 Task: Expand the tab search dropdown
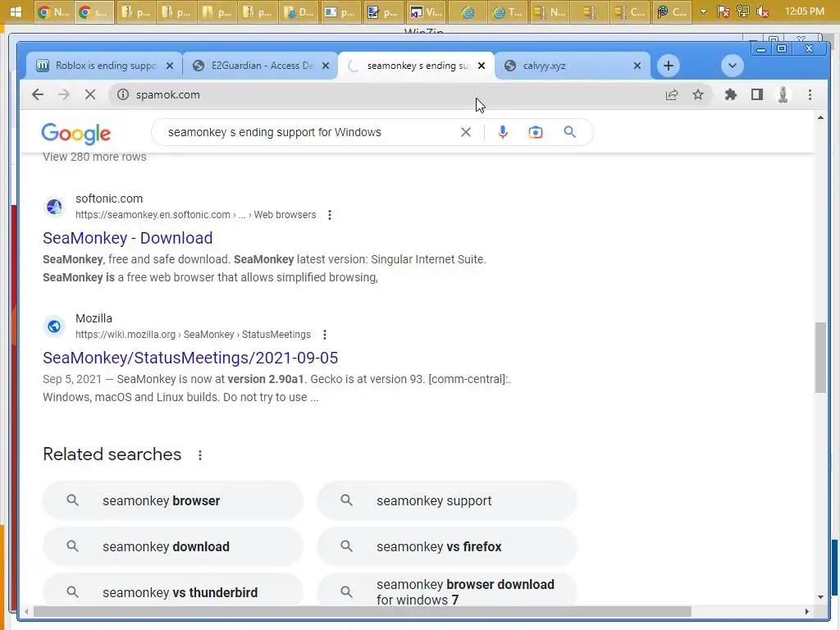pos(733,66)
